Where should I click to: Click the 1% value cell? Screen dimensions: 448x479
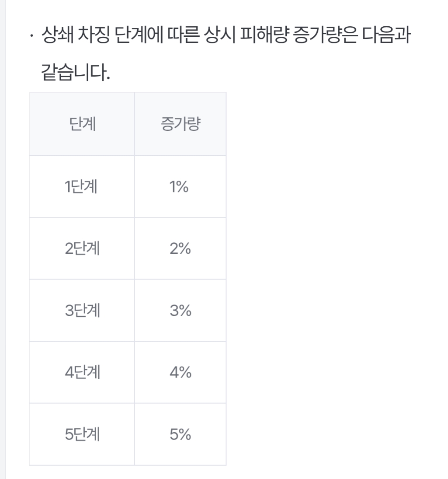pyautogui.click(x=180, y=187)
